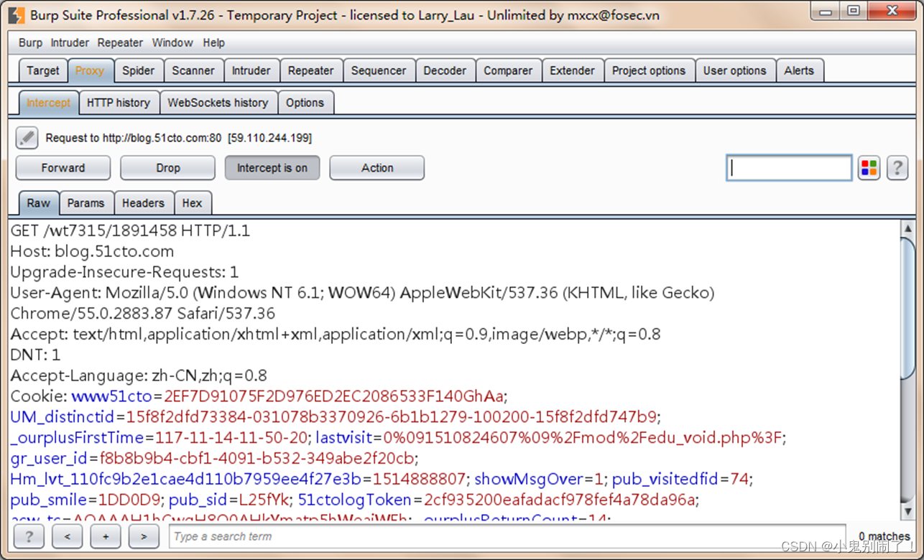Viewport: 924px width, 560px height.
Task: Open the Project options tab
Action: click(649, 70)
